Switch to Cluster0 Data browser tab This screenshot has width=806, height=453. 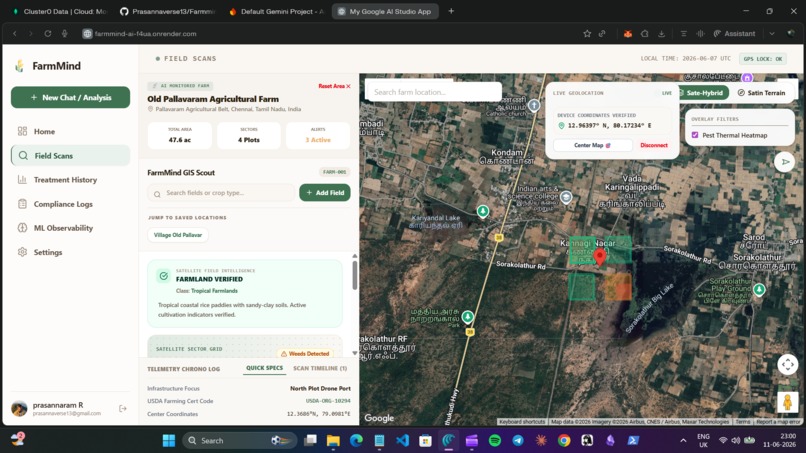click(x=59, y=11)
